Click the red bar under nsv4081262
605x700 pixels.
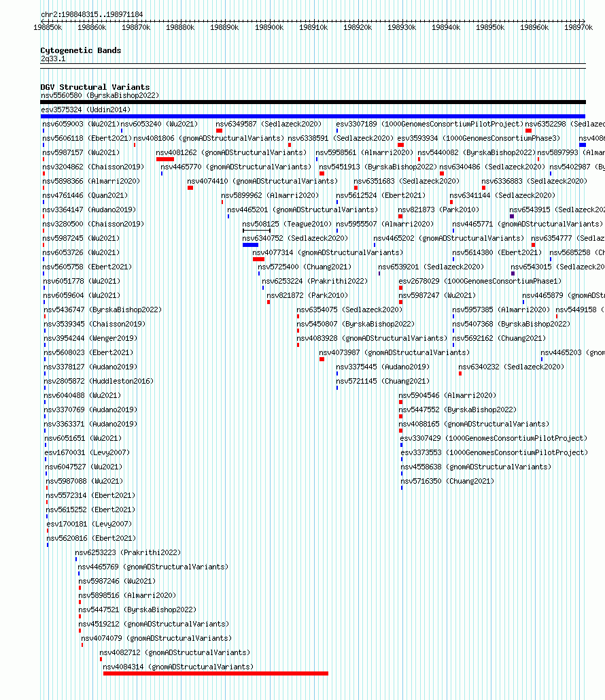click(x=165, y=159)
